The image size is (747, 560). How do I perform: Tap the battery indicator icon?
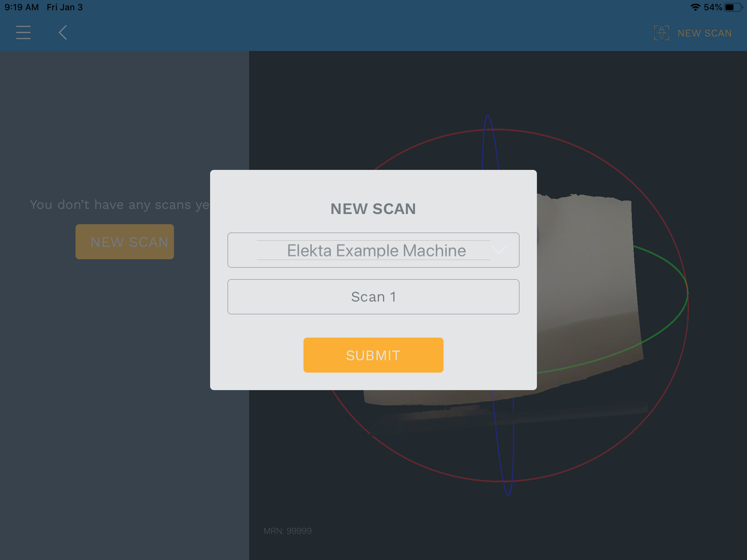pyautogui.click(x=733, y=7)
